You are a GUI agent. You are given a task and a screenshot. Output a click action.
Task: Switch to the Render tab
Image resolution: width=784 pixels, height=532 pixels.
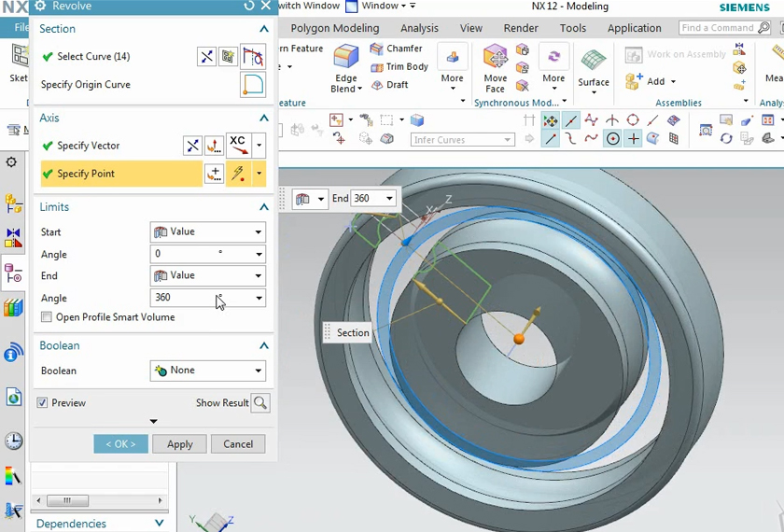click(x=521, y=28)
